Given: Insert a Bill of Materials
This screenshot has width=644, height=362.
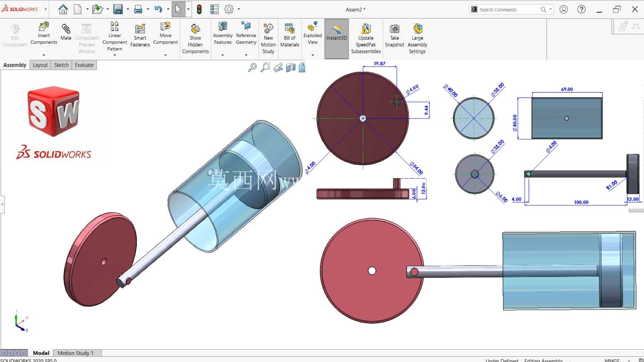Looking at the screenshot, I should point(290,35).
